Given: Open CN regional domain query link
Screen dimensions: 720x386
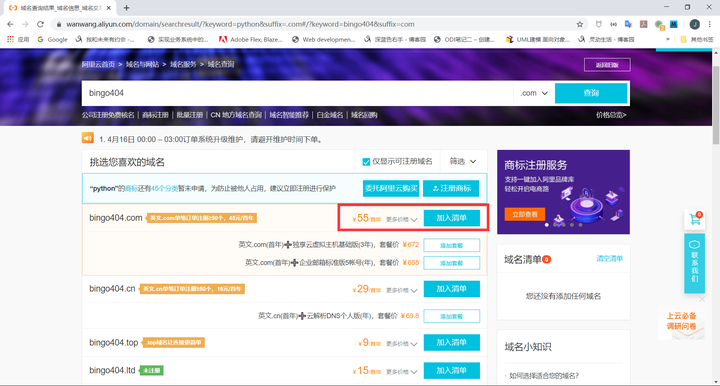Looking at the screenshot, I should (x=236, y=115).
